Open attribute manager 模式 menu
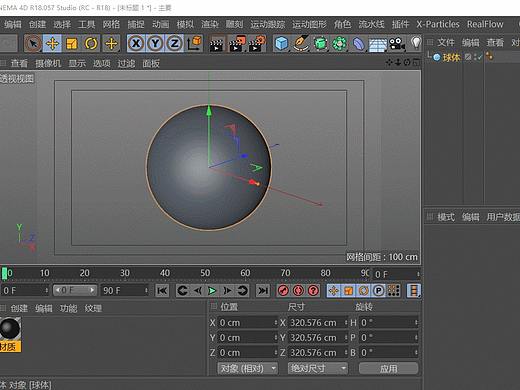Image resolution: width=520 pixels, height=390 pixels. [446, 217]
